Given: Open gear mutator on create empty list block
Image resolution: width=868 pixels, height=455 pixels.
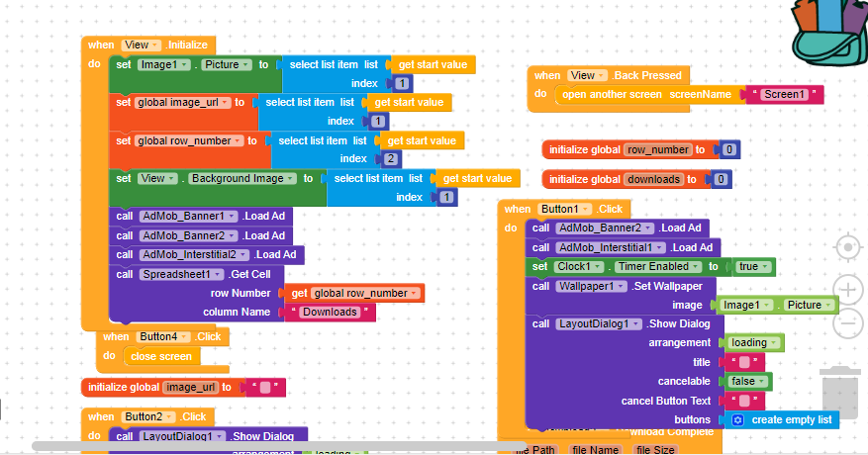Looking at the screenshot, I should coord(737,420).
